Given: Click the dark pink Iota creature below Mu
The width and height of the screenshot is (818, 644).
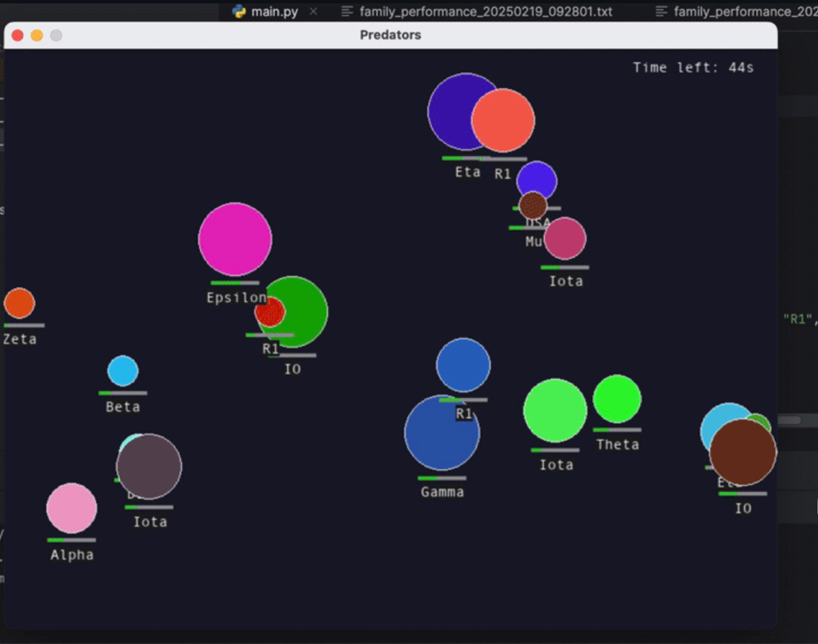Looking at the screenshot, I should tap(565, 238).
